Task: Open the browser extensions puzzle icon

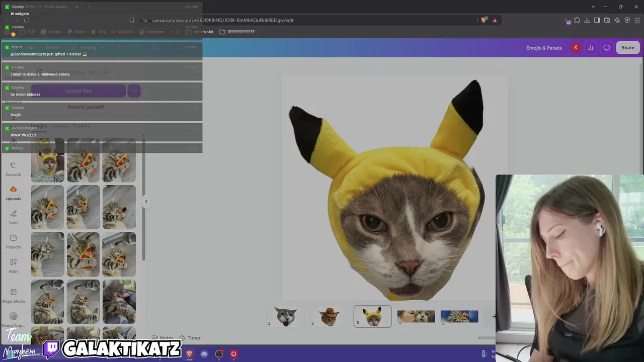Action: pyautogui.click(x=577, y=20)
